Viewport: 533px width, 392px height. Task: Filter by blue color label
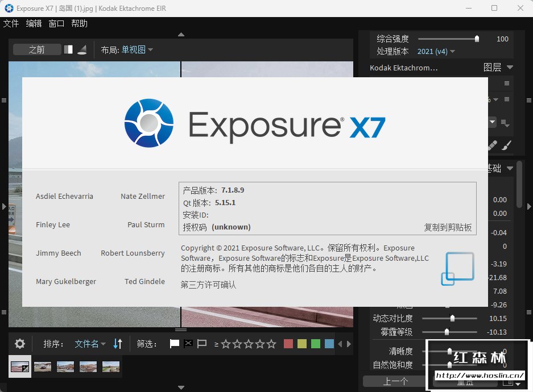329,344
